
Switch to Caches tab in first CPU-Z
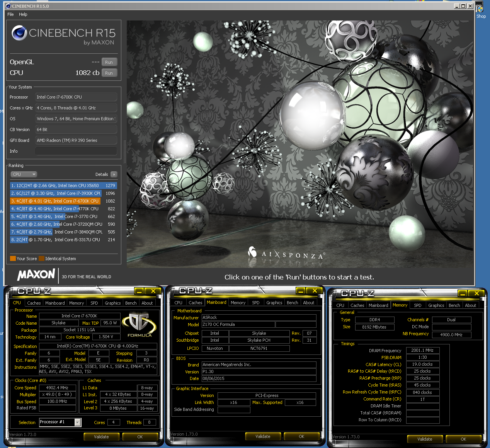[x=34, y=303]
